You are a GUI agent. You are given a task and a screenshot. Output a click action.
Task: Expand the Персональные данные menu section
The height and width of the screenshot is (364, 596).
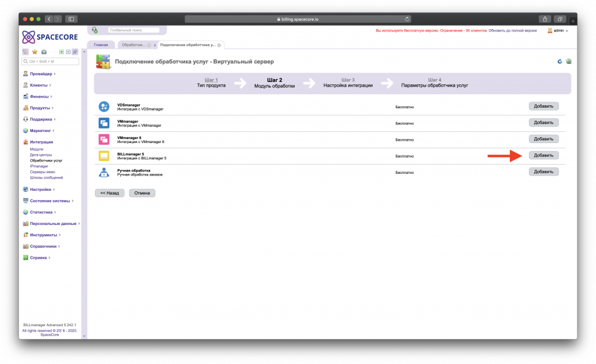(79, 223)
